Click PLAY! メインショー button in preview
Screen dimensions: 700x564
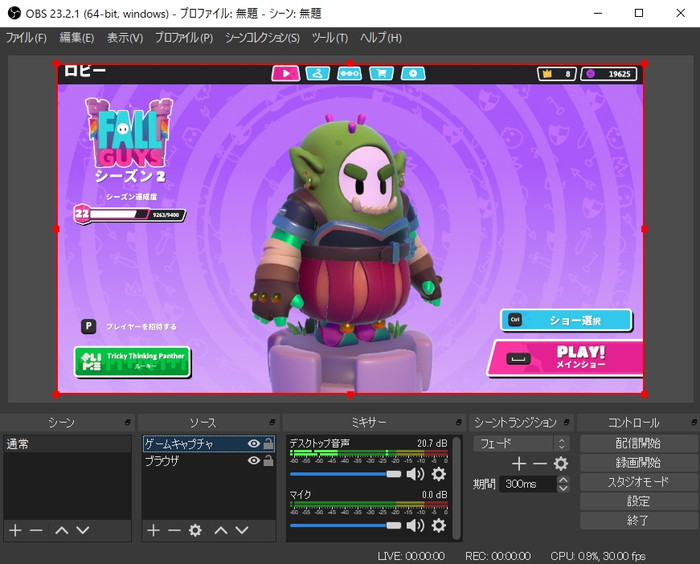pos(566,358)
